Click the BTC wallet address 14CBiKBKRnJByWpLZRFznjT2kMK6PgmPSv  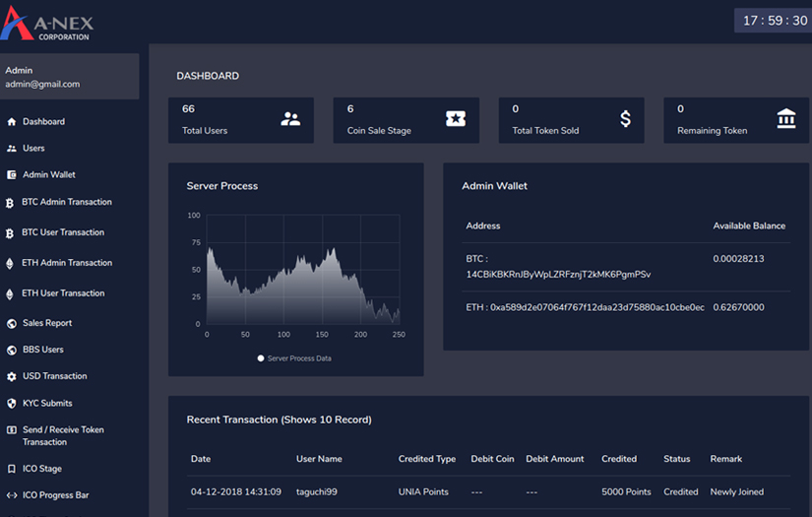(558, 275)
